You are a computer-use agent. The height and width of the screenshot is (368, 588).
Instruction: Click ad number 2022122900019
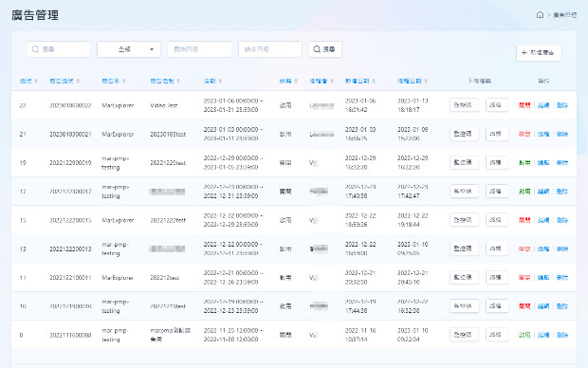click(70, 163)
